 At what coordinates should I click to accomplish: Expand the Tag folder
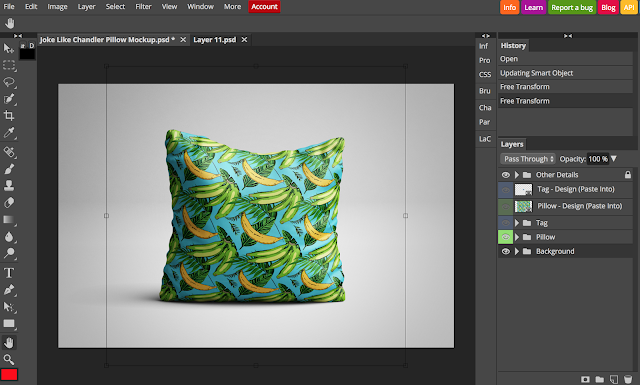click(x=517, y=223)
